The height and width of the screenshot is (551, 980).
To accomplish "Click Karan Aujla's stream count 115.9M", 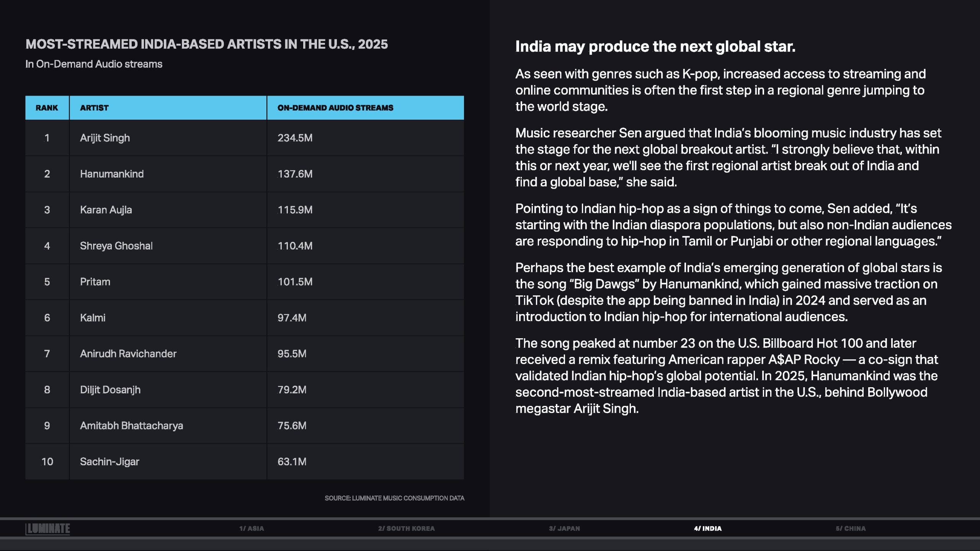I will point(295,210).
